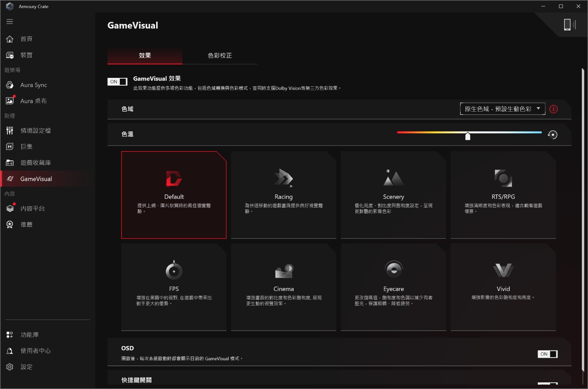Open 遊戲收藏庫 game library icon
Screen dimensions: 588x389
[x=10, y=163]
